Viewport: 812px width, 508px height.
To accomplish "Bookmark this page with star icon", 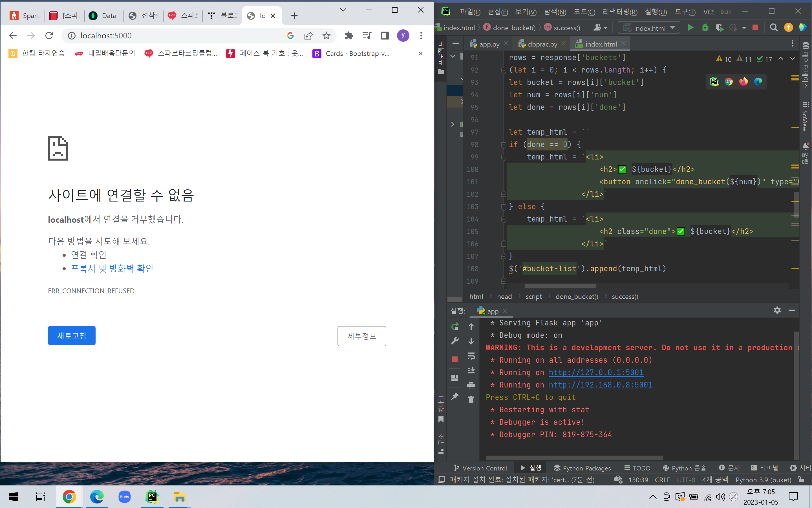I will point(326,36).
